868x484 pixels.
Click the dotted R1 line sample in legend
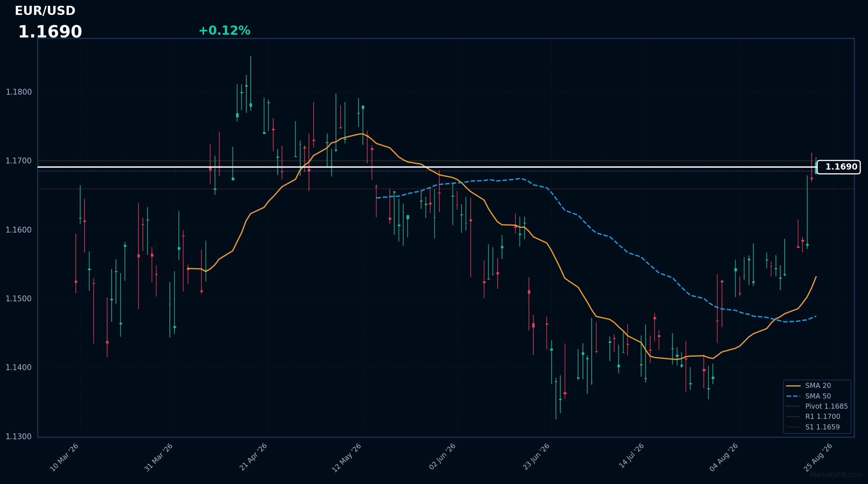[x=793, y=417]
